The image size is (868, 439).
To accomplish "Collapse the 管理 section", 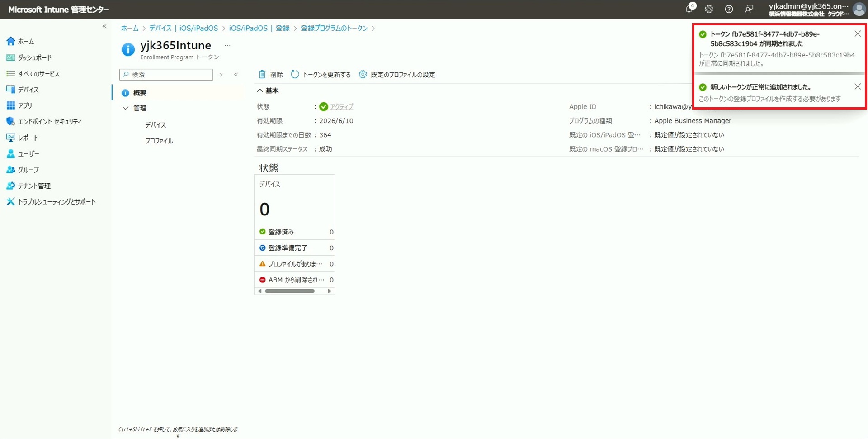I will [x=126, y=108].
